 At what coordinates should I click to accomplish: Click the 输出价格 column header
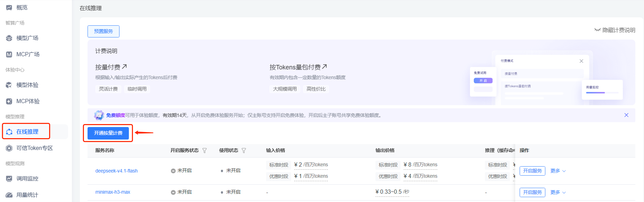(385, 151)
